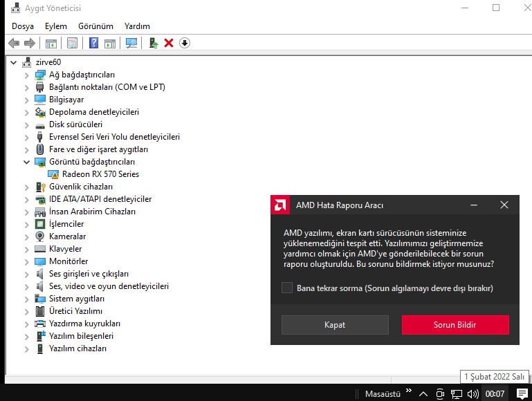
Task: Expand the Monitörler chevron
Action: tap(26, 261)
